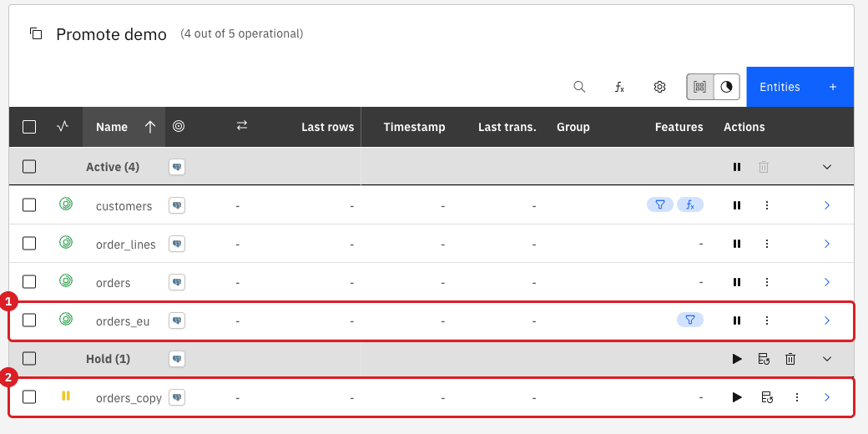The width and height of the screenshot is (868, 434).
Task: Check the orders row checkbox
Action: click(29, 282)
